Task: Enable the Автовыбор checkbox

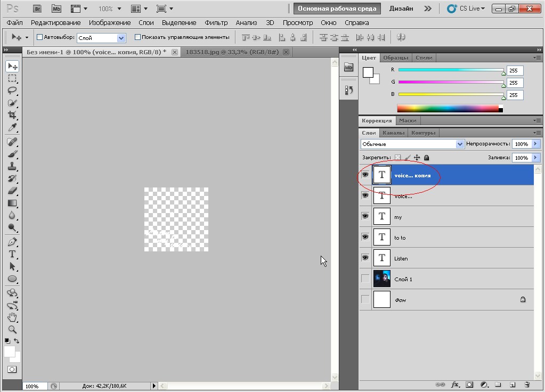Action: [x=39, y=37]
